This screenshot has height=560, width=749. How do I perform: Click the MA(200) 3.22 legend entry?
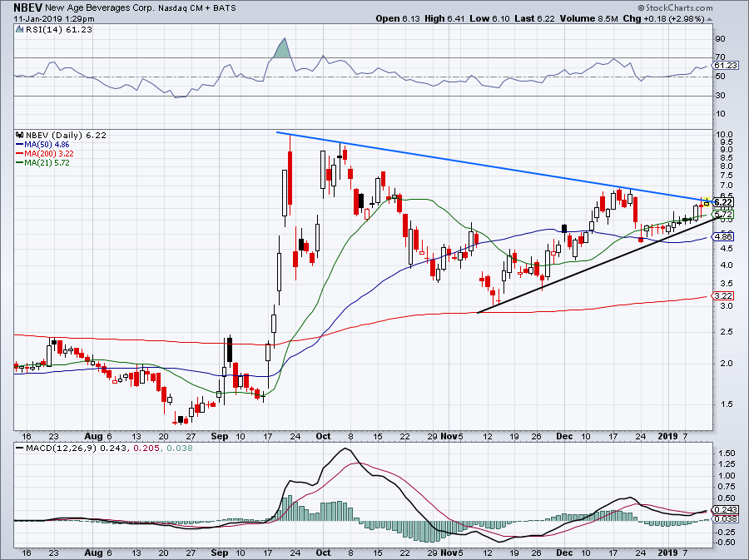44,153
